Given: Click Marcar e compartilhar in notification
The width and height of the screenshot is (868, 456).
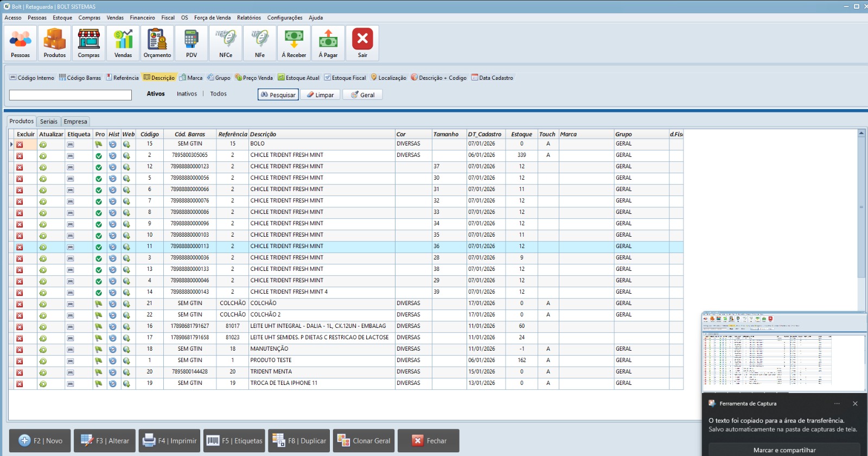Looking at the screenshot, I should point(784,450).
